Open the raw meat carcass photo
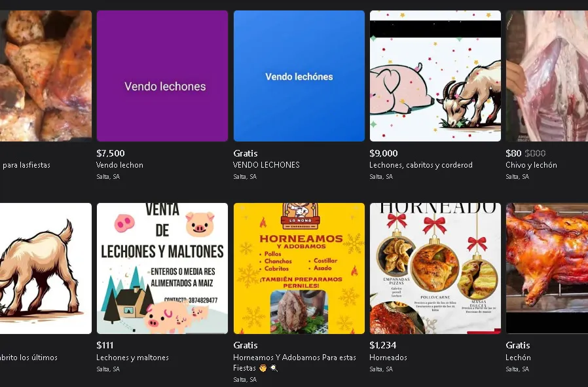This screenshot has width=588, height=387. coord(547,76)
